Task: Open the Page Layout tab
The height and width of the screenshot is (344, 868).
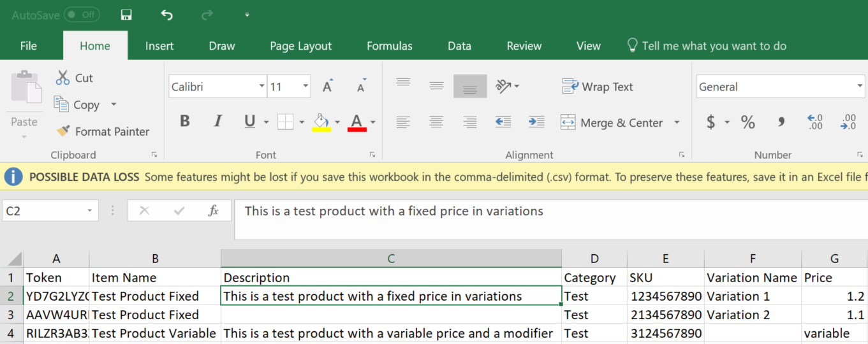Action: pyautogui.click(x=300, y=46)
